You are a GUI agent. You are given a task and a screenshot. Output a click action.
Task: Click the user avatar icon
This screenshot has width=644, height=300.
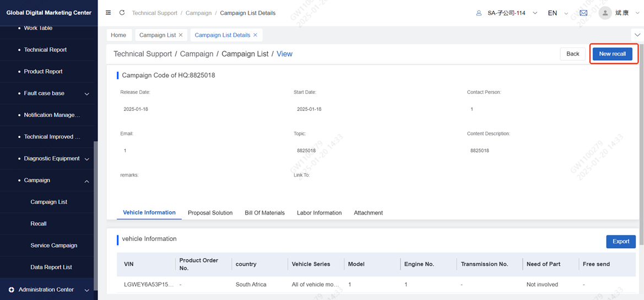[606, 13]
